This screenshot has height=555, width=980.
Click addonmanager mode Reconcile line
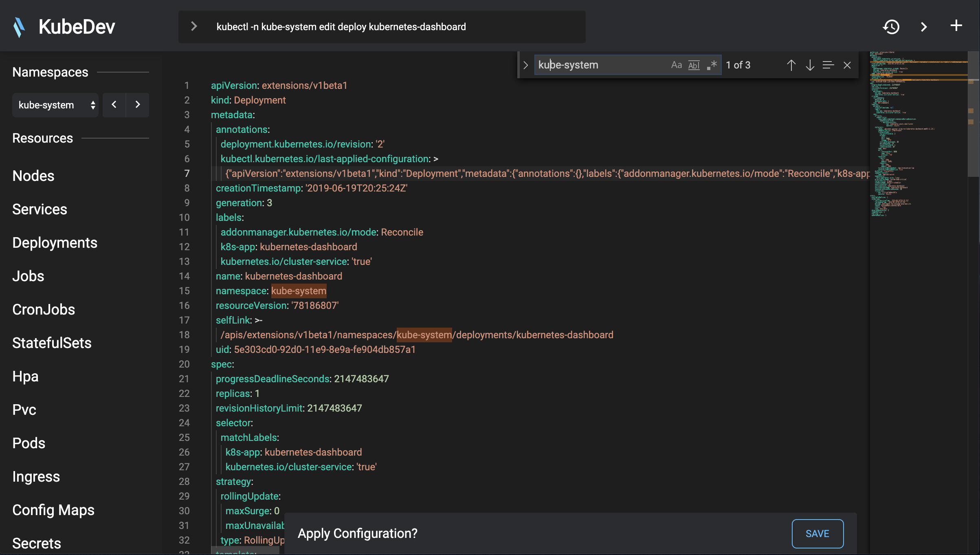click(x=322, y=232)
